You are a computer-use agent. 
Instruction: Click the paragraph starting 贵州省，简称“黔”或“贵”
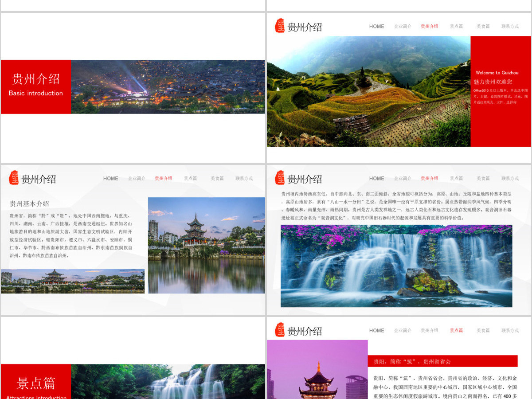(x=71, y=235)
